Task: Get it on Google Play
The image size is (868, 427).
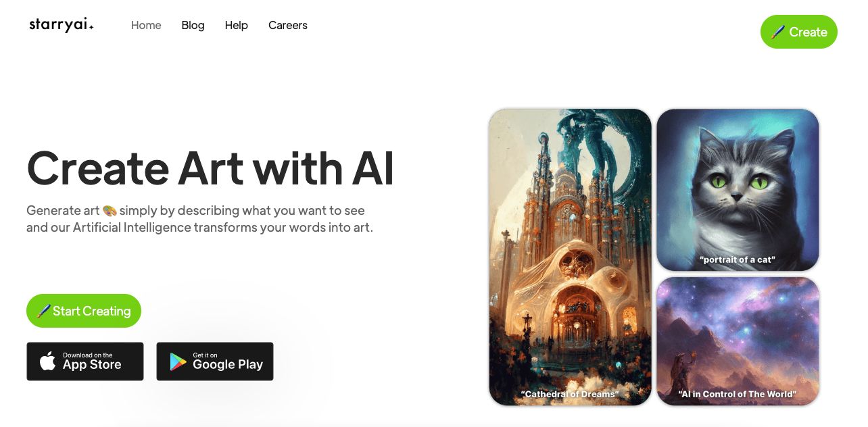Action: pos(215,361)
